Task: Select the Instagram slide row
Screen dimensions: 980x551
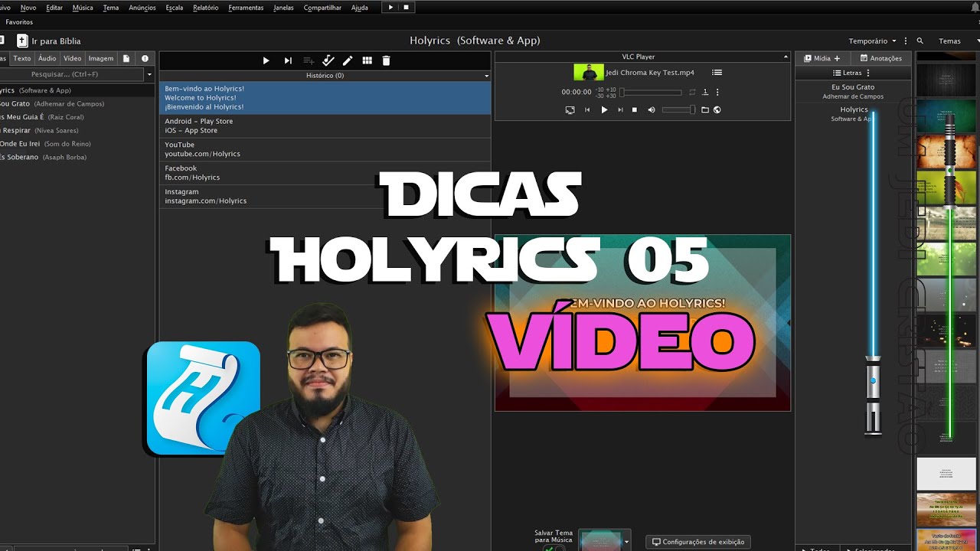Action: pyautogui.click(x=325, y=197)
